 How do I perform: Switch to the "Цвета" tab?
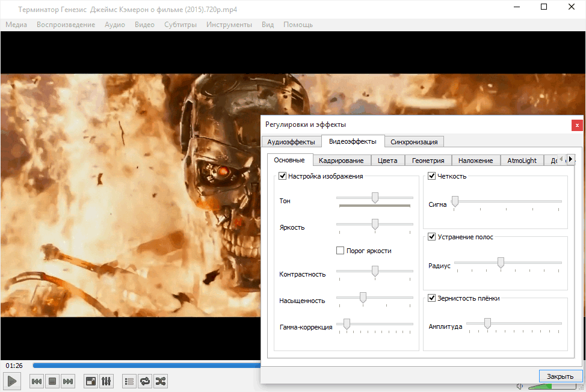pos(387,160)
